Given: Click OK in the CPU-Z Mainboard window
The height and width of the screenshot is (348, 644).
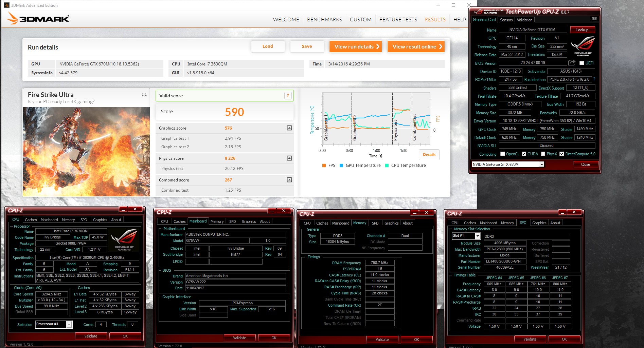Looking at the screenshot, I should tap(274, 338).
